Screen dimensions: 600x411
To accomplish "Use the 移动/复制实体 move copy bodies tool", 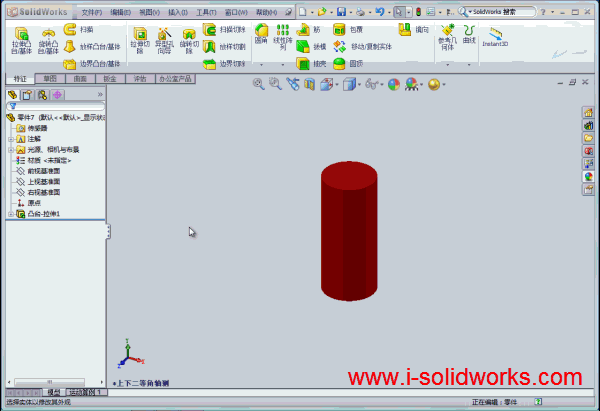I will coord(362,47).
